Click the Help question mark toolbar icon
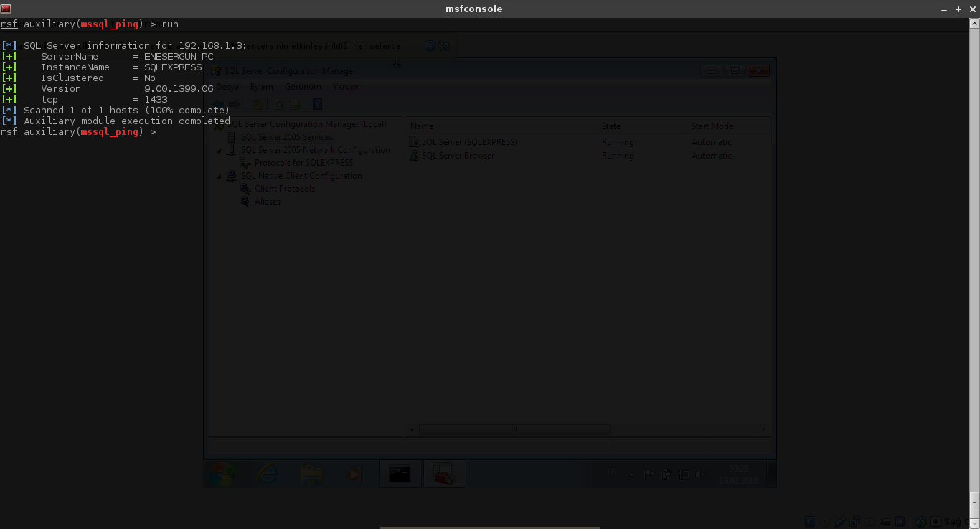Screen dimensions: 980x529 coord(316,104)
